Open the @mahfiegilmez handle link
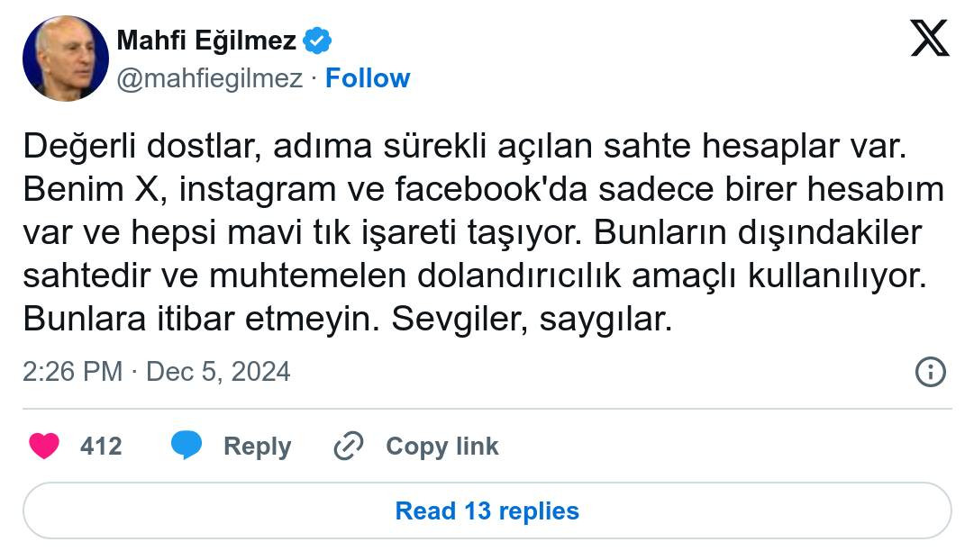The image size is (974, 560). [210, 78]
